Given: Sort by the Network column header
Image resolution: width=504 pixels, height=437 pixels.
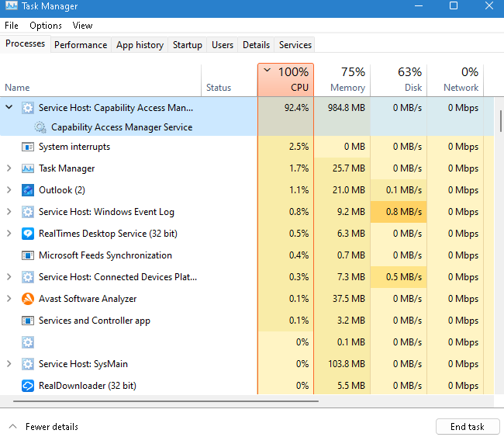Looking at the screenshot, I should [x=455, y=79].
